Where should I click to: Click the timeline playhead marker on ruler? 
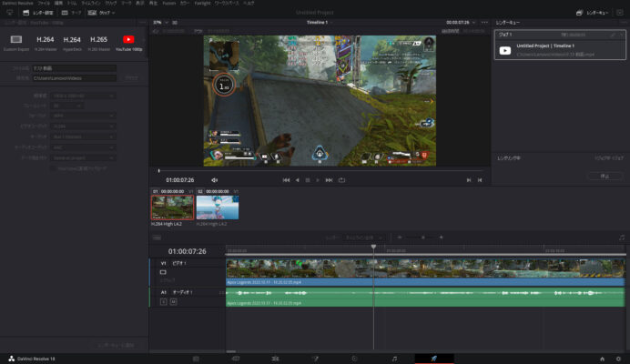click(x=373, y=248)
